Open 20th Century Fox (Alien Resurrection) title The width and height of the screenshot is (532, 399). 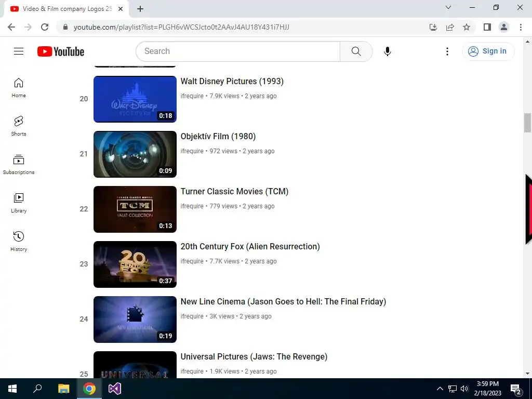coord(250,247)
